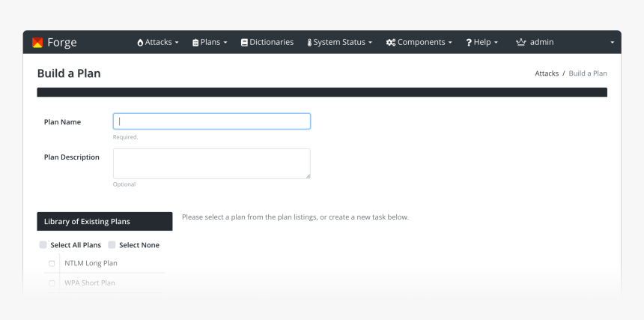Viewport: 644px width, 320px height.
Task: Click the System Status menu label
Action: pos(339,42)
